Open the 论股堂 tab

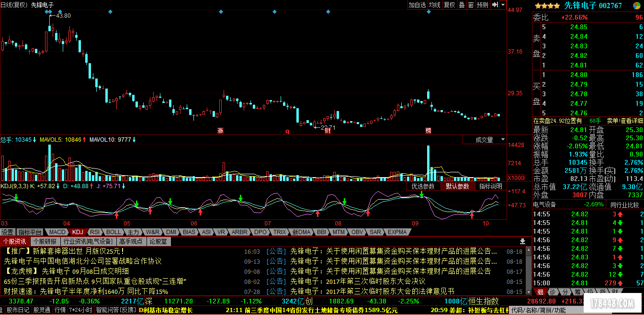coord(158,241)
